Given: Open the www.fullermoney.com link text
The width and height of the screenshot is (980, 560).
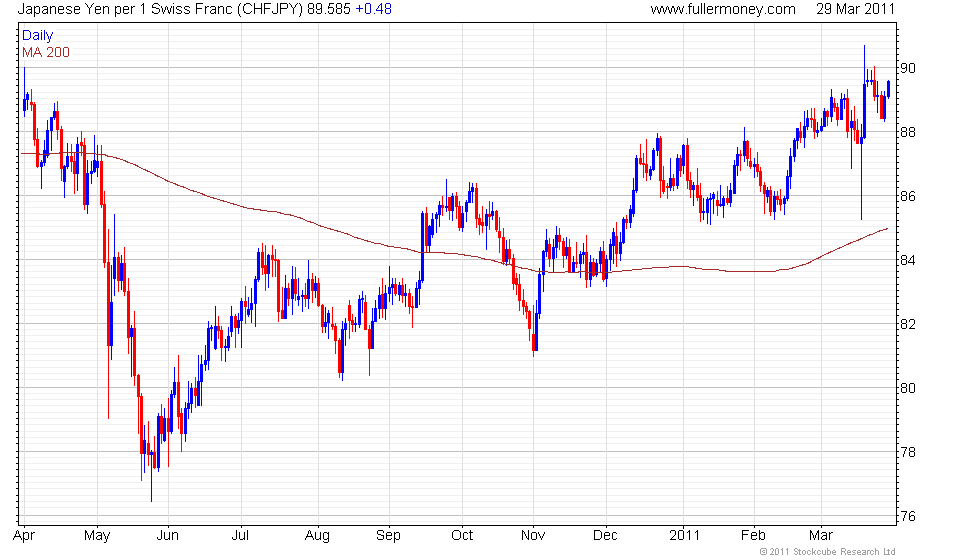Looking at the screenshot, I should pos(722,9).
